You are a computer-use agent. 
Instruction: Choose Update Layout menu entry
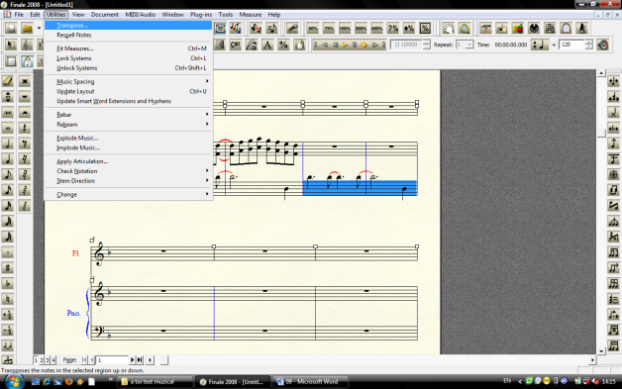tap(129, 91)
